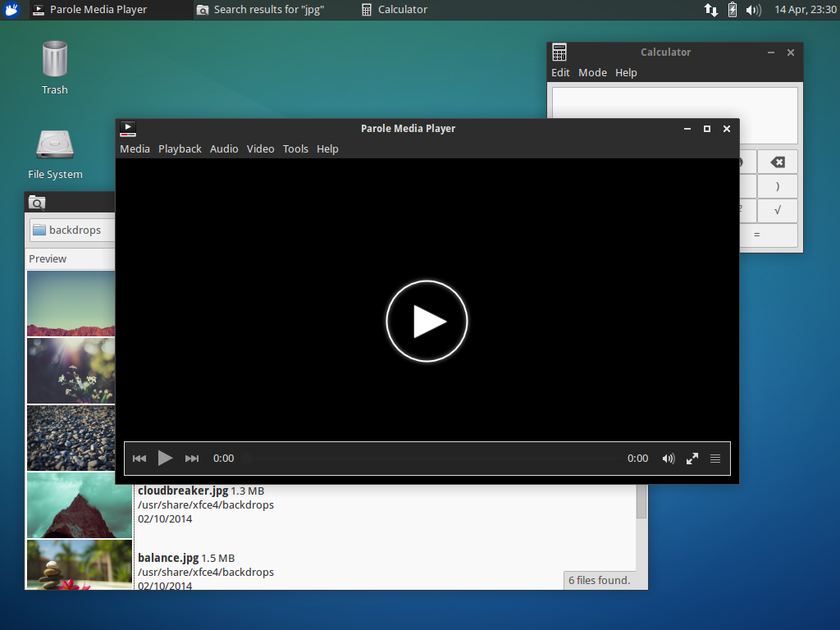
Task: Show the playlist panel in Parole
Action: tap(715, 459)
